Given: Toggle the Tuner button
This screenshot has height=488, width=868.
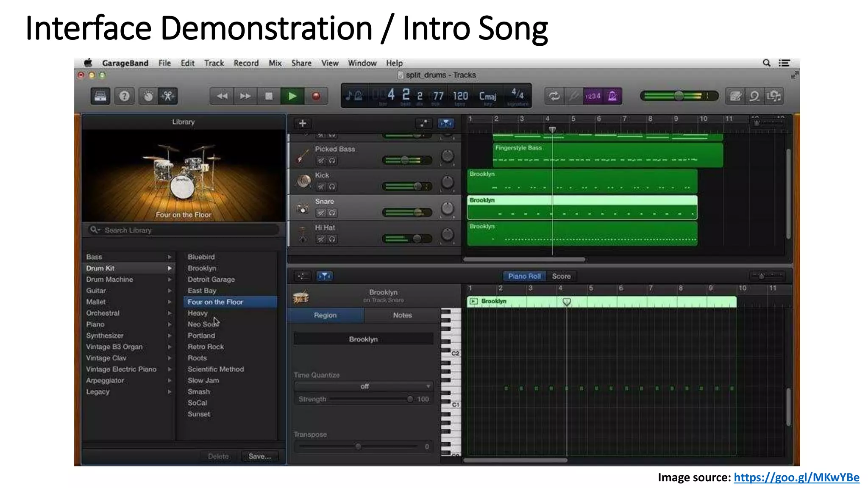Looking at the screenshot, I should point(573,96).
